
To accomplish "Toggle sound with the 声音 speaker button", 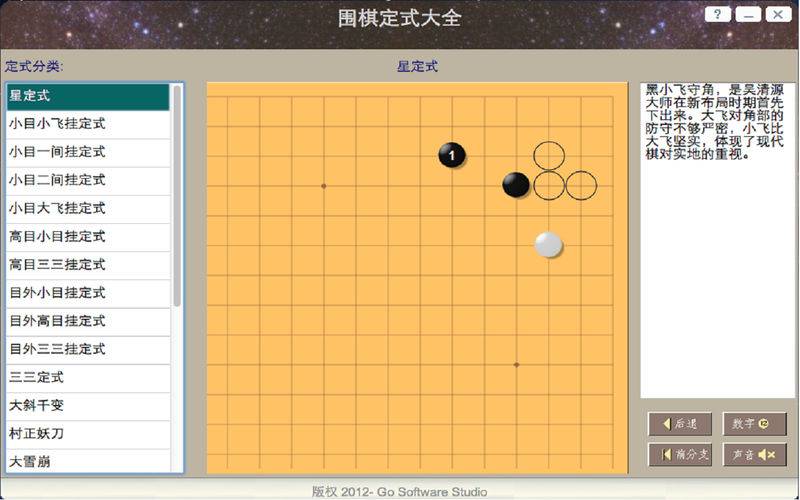I will [755, 454].
